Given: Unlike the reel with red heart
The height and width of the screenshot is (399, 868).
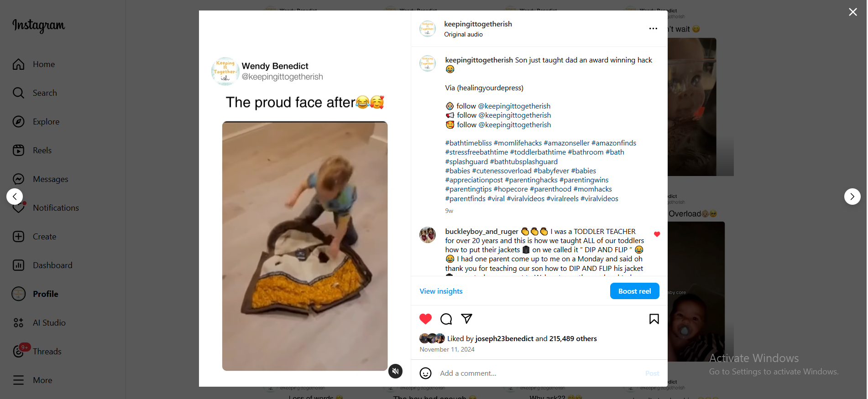Looking at the screenshot, I should tap(425, 319).
